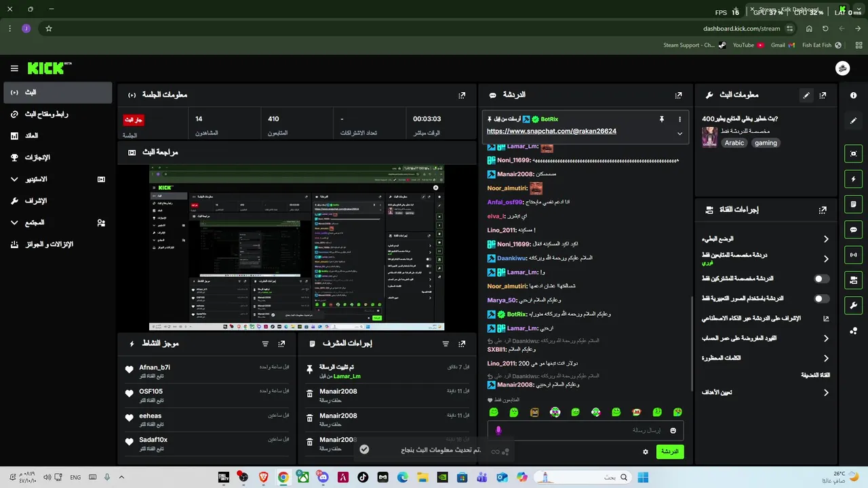Toggle session info broadcast widget in right toolbar

[x=854, y=255]
